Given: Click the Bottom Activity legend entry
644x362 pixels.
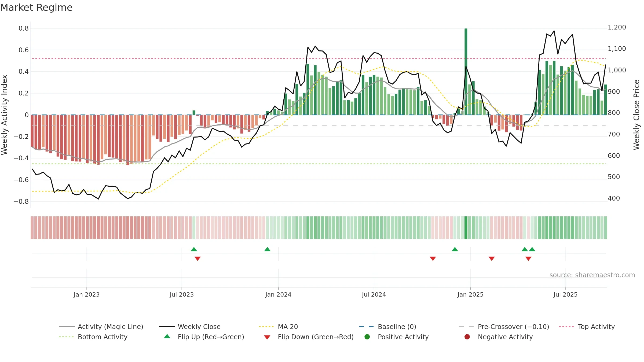Looking at the screenshot, I should coord(93,337).
